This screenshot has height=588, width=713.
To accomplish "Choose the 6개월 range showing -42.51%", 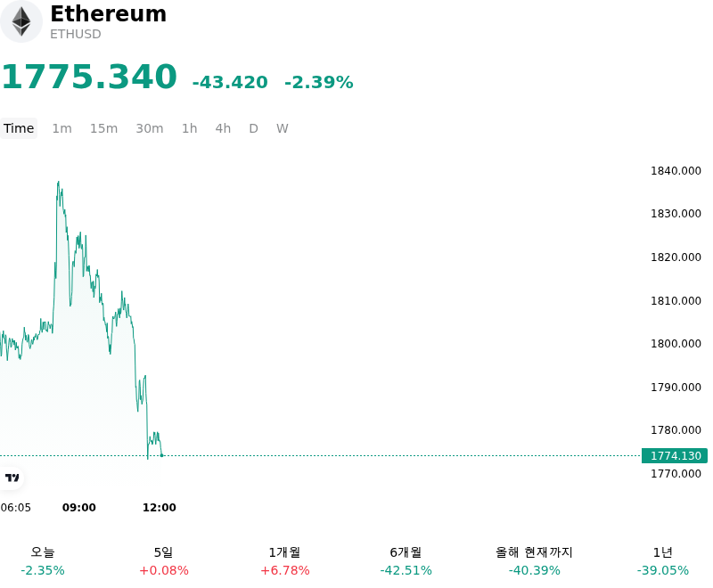I will (406, 561).
